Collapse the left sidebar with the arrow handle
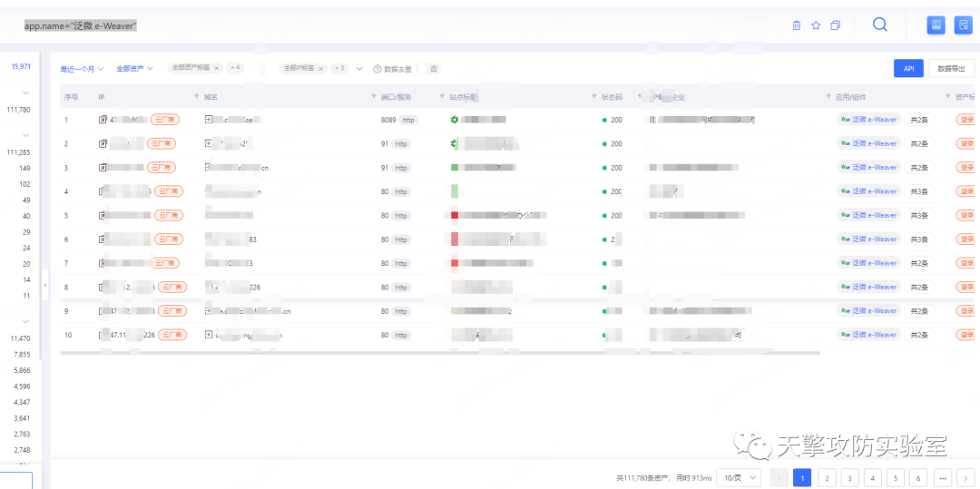Screen dimensions: 980x489 coord(44,285)
